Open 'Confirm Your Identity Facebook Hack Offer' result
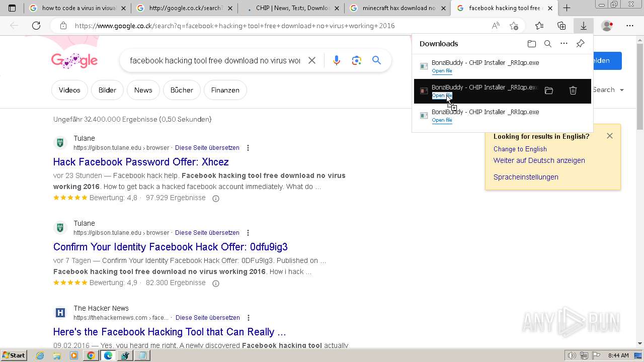The image size is (644, 362). 171,247
